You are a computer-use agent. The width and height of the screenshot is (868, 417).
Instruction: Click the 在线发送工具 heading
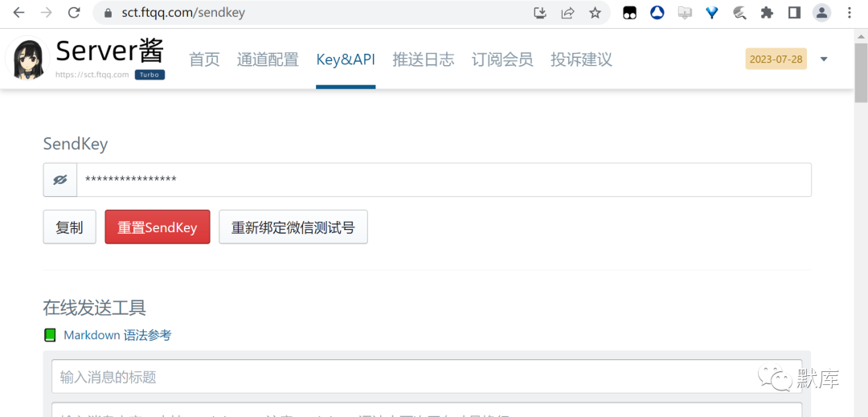coord(95,308)
